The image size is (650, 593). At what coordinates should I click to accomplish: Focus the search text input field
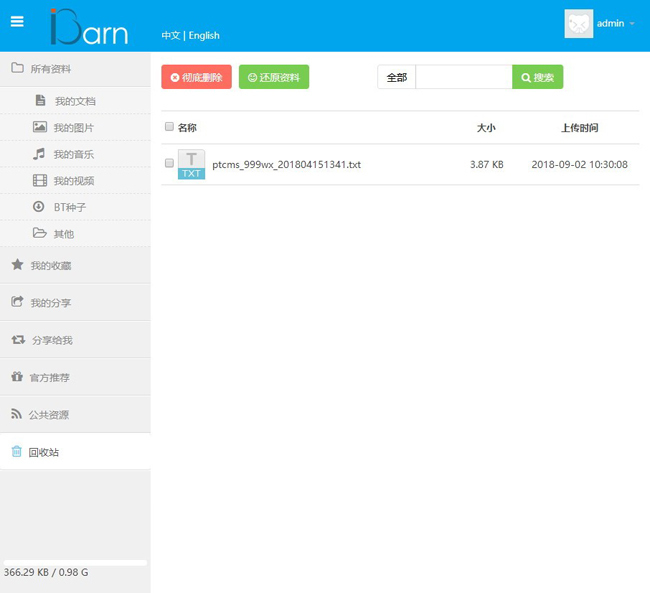click(464, 77)
